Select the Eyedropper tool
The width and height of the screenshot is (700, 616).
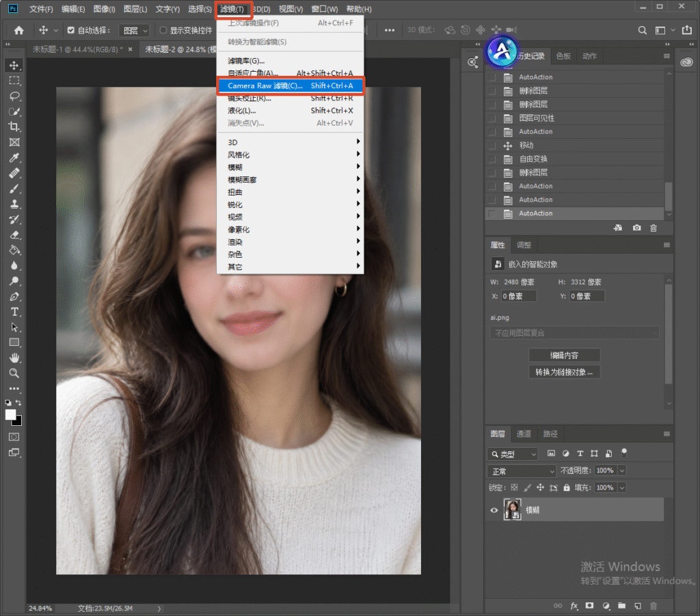pos(14,157)
